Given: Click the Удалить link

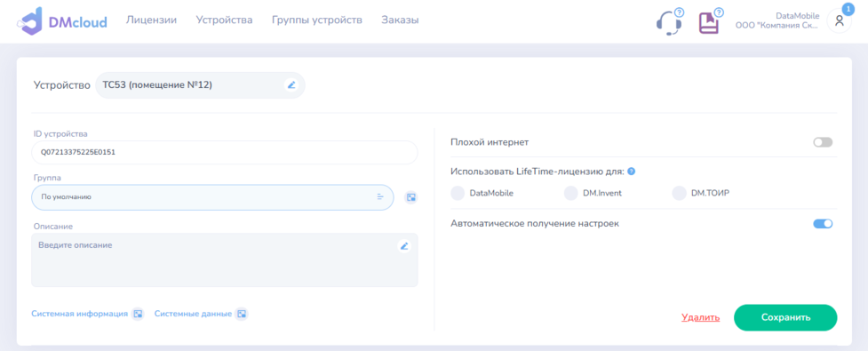Looking at the screenshot, I should tap(701, 318).
